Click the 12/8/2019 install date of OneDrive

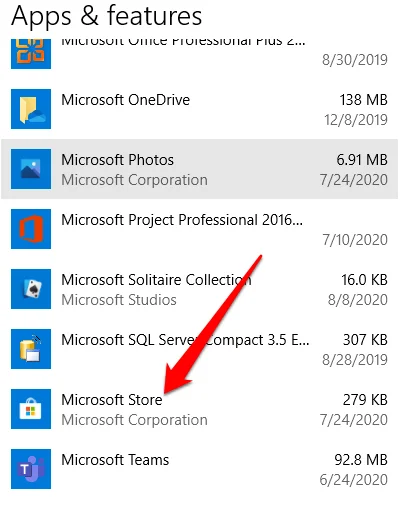tap(356, 120)
